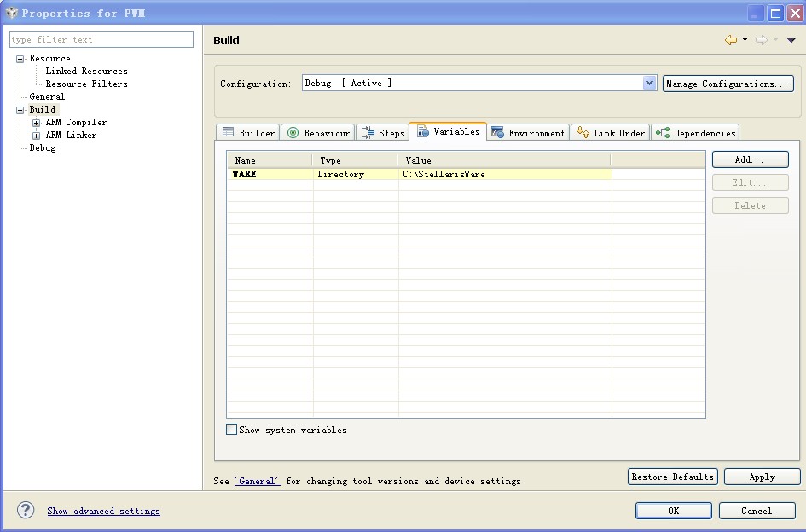Open the Configuration dropdown
Image resolution: width=806 pixels, height=532 pixels.
point(649,82)
